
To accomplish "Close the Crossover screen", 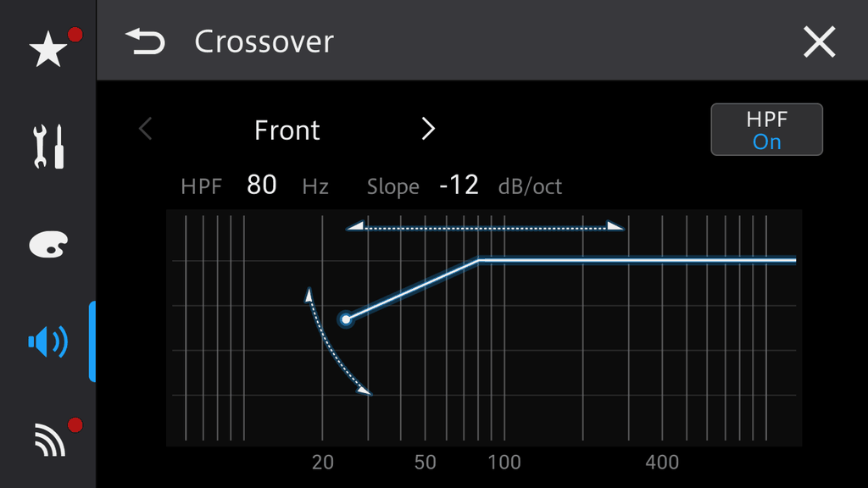I will pyautogui.click(x=819, y=42).
